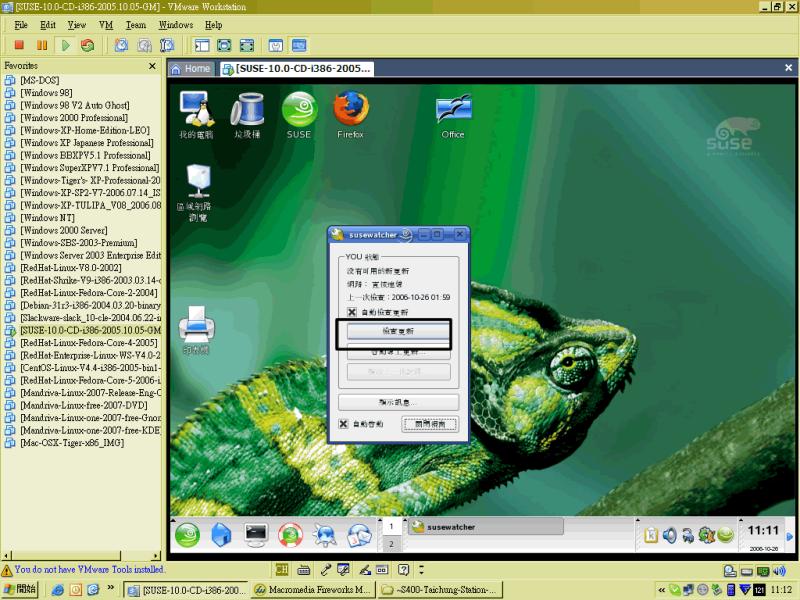Open the Terminal icon in the KDE panel
Viewport: 800px width, 600px height.
256,535
